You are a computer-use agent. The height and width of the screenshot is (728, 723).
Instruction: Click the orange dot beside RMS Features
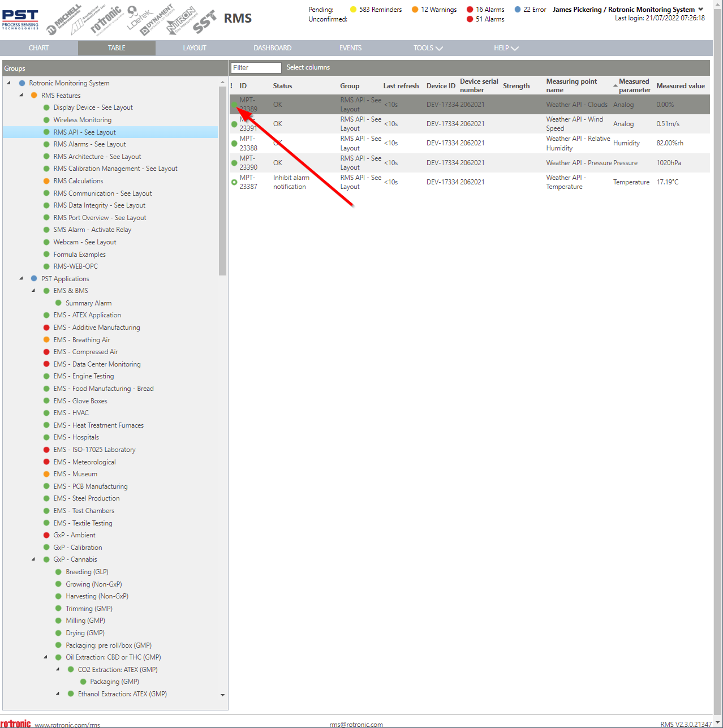(x=34, y=96)
